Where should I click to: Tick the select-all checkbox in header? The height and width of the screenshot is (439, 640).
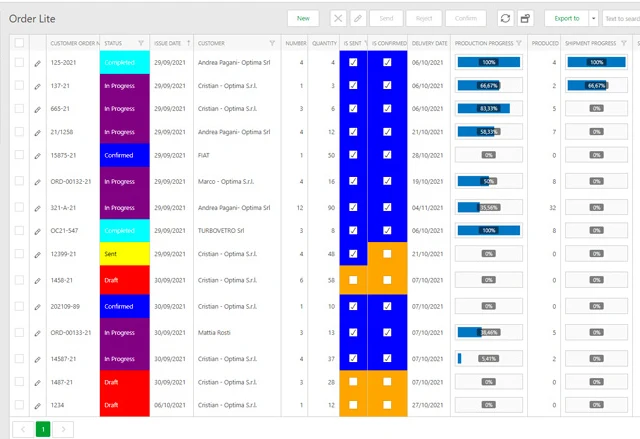click(19, 42)
